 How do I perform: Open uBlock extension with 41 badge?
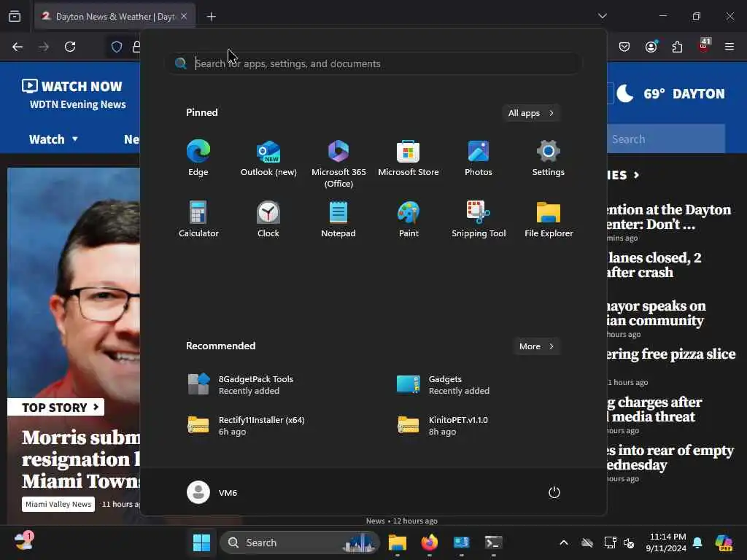704,46
